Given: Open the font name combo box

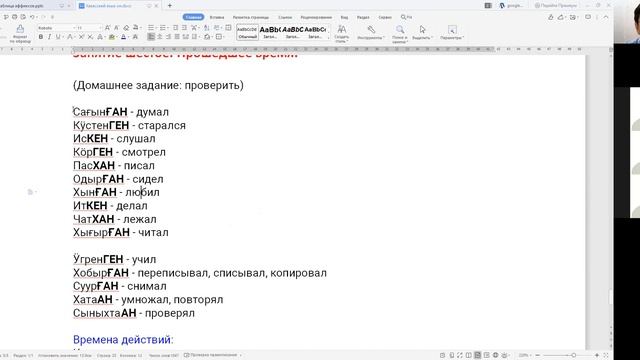Looking at the screenshot, I should tap(56, 28).
